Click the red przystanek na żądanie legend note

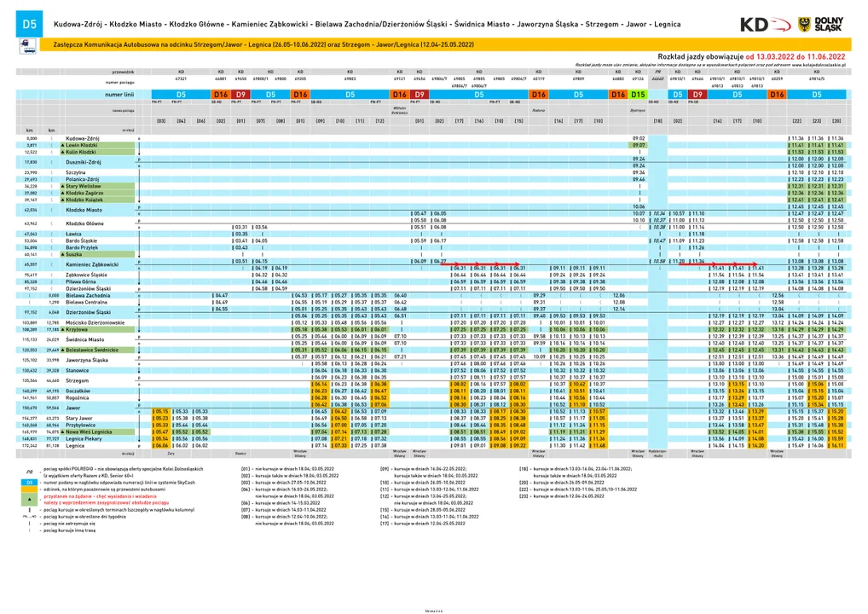pyautogui.click(x=107, y=500)
